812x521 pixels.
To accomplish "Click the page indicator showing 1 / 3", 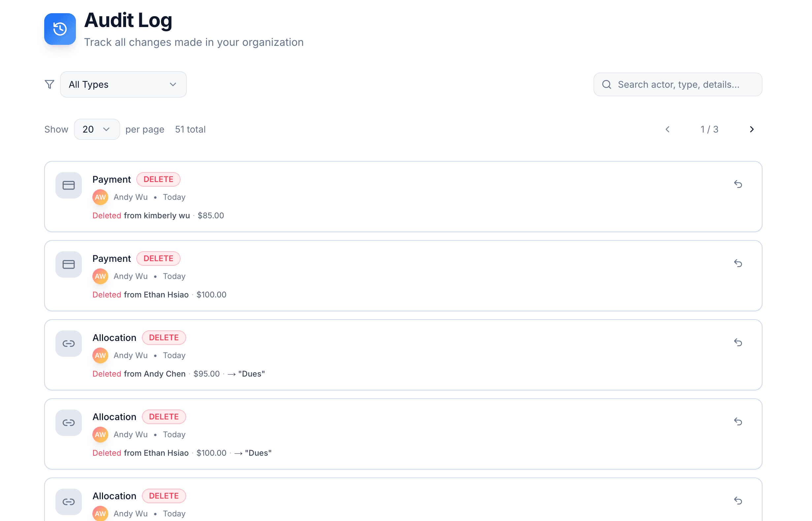I will [709, 129].
